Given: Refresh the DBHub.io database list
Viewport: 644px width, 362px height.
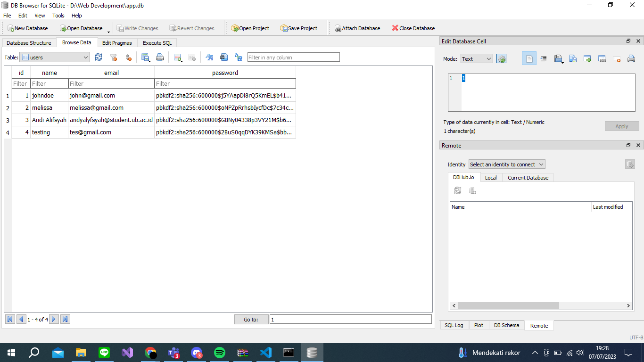Looking at the screenshot, I should click(x=458, y=190).
